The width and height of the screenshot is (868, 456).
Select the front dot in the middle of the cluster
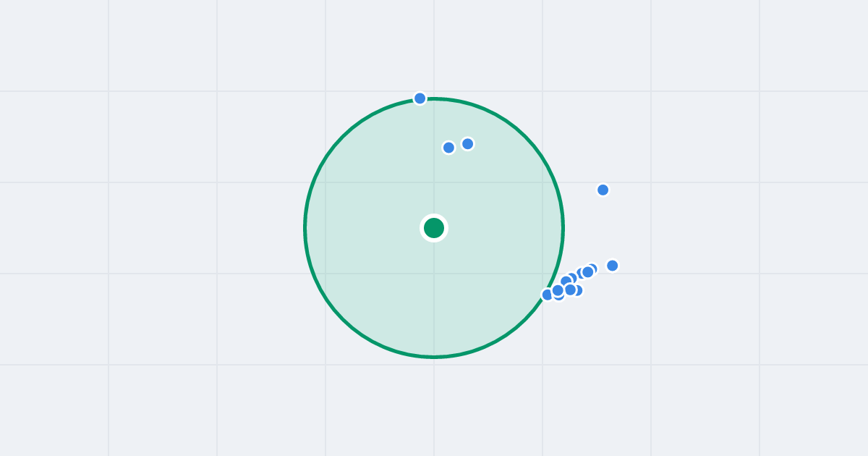[566, 280]
